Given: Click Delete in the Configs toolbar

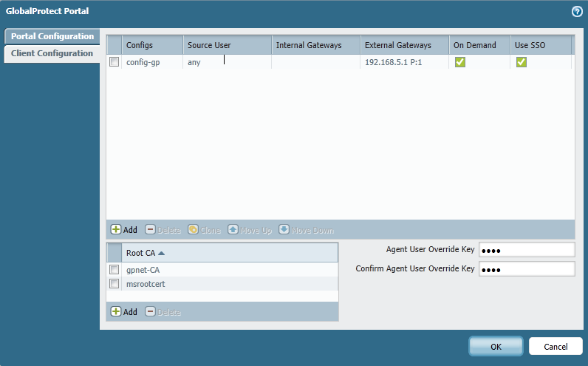Looking at the screenshot, I should (x=163, y=230).
